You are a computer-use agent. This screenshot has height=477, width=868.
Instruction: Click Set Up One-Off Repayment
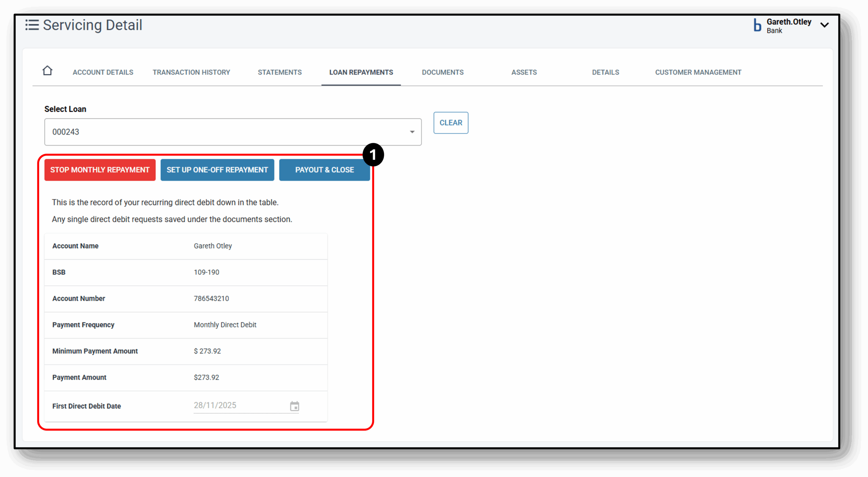(x=217, y=170)
